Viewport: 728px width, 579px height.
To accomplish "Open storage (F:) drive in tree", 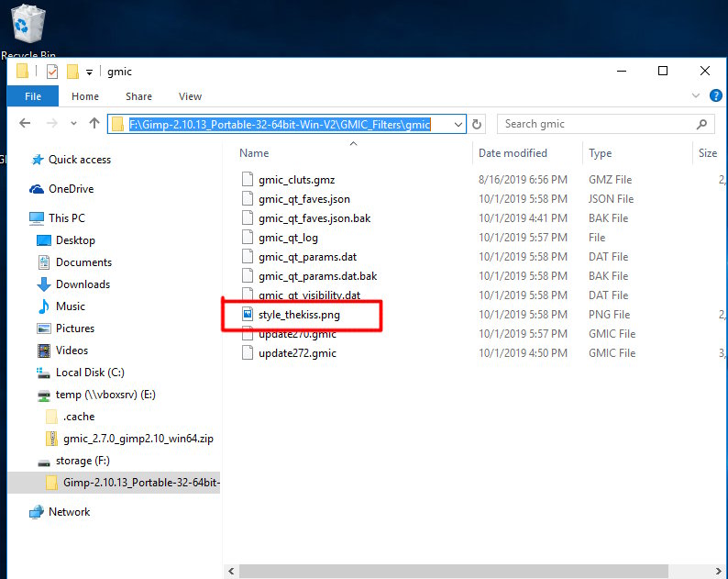I will (83, 461).
